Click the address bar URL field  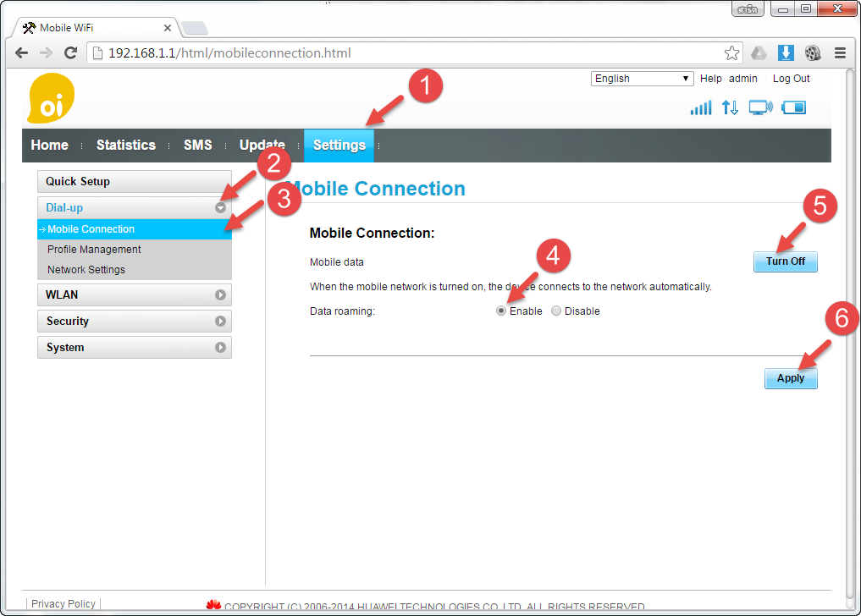point(406,53)
